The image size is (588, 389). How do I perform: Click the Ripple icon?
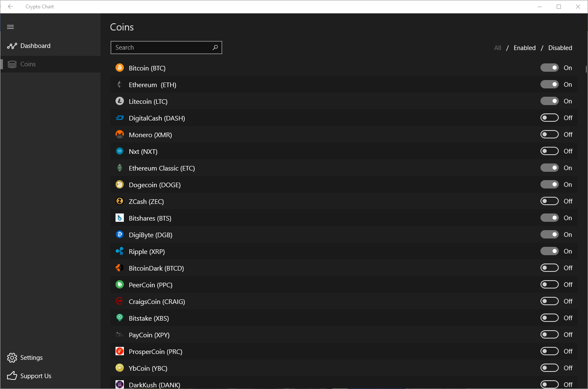(x=120, y=251)
